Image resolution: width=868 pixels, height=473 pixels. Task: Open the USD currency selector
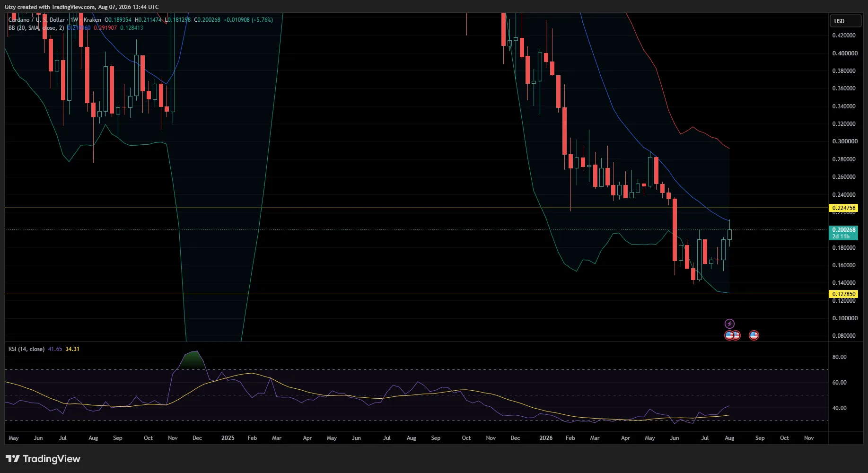846,21
